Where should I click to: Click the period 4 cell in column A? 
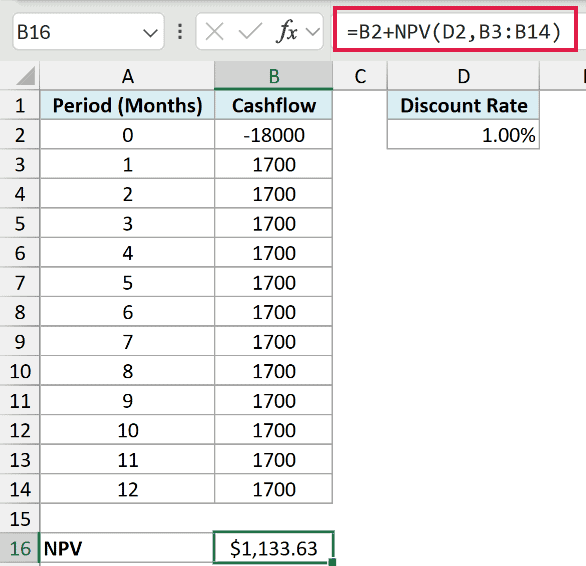[x=127, y=253]
